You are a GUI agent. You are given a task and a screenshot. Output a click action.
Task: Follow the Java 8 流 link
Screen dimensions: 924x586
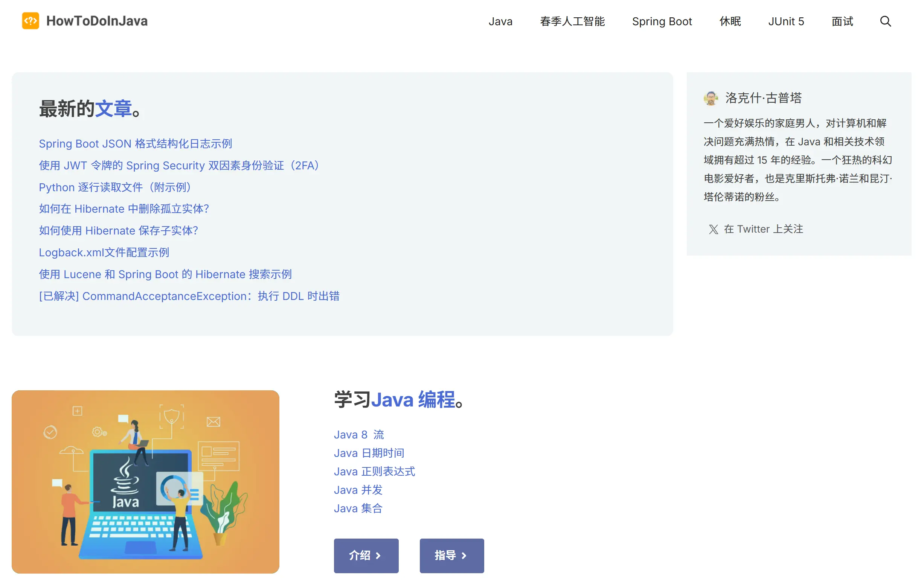click(x=358, y=435)
